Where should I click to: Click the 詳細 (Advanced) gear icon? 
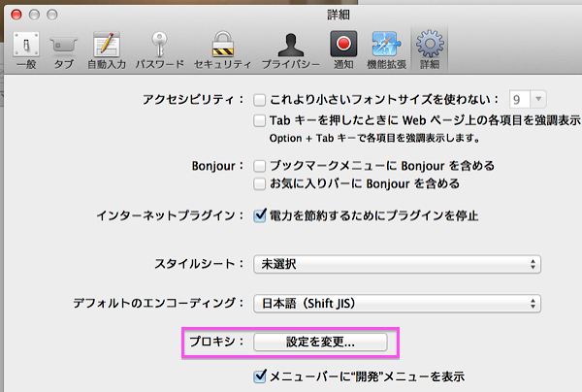[426, 50]
